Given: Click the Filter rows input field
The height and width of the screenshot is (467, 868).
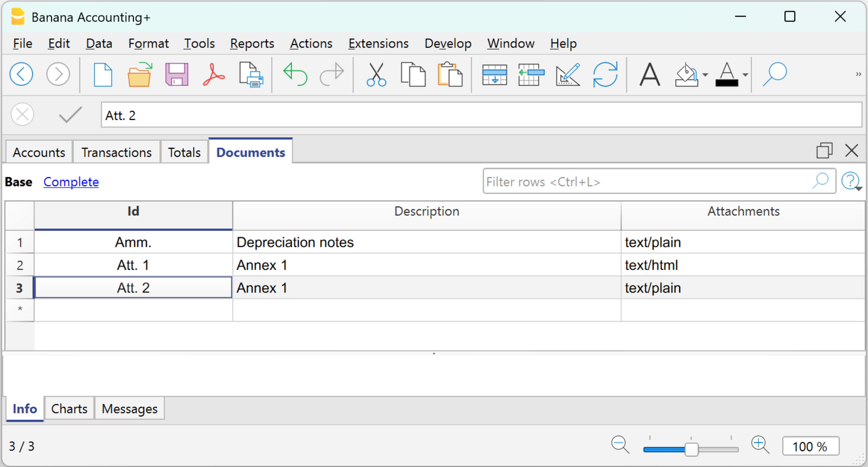Looking at the screenshot, I should coord(647,182).
